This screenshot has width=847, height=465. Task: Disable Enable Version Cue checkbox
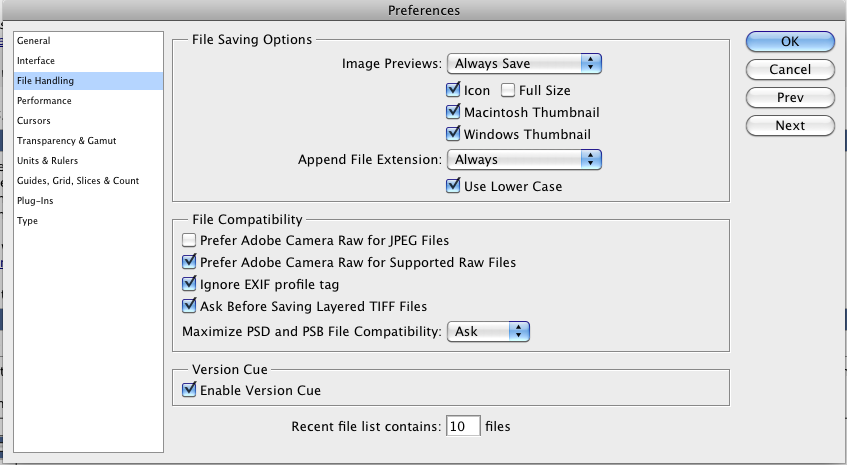189,389
